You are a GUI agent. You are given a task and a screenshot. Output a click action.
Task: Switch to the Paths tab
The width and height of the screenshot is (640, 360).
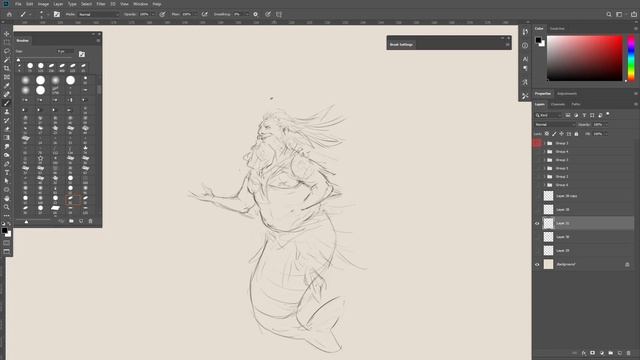576,104
